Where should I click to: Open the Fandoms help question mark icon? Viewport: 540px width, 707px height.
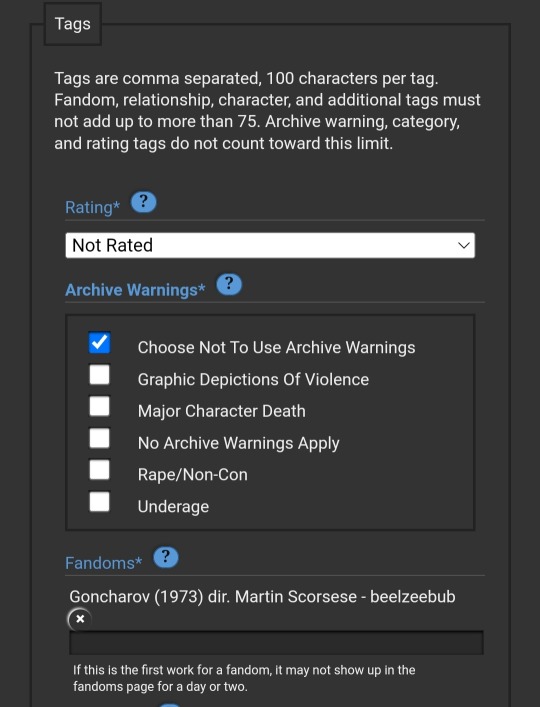[166, 558]
